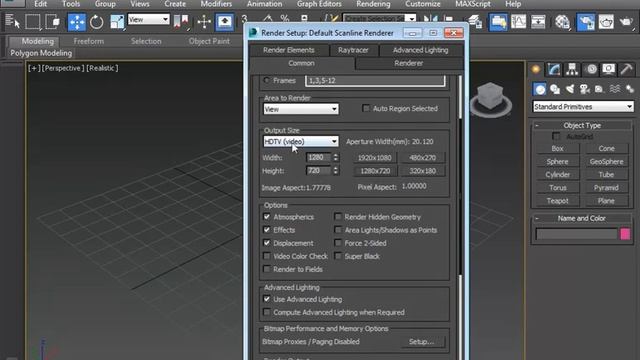Image resolution: width=640 pixels, height=360 pixels.
Task: Switch to the Renderer tab
Action: pos(409,63)
